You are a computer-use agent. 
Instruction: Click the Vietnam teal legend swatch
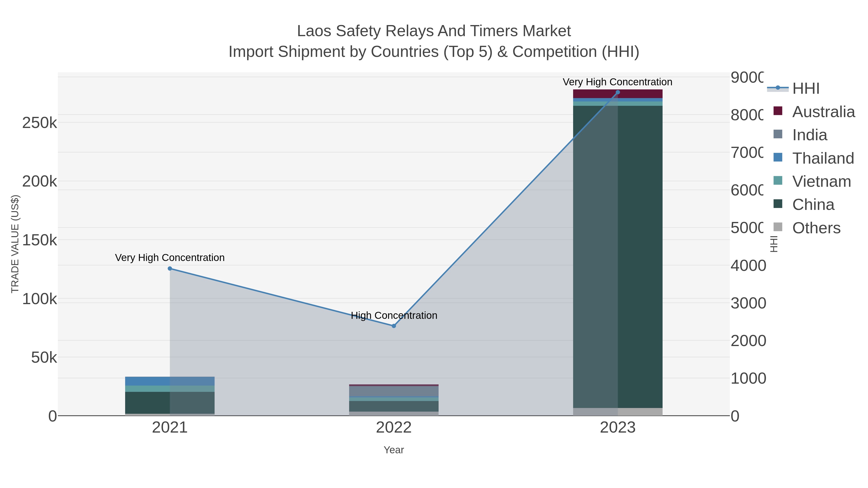tap(778, 180)
